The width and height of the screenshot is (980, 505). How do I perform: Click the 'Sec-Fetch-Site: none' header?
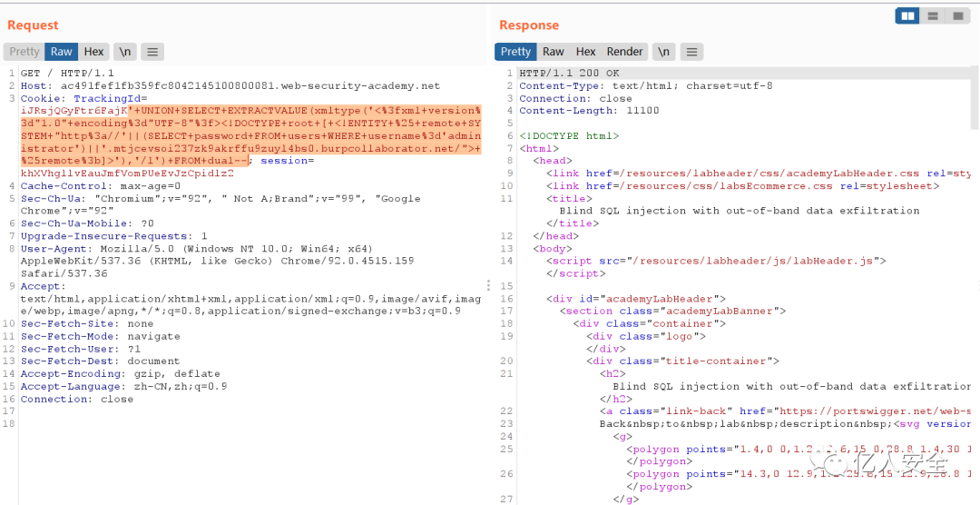pyautogui.click(x=87, y=323)
